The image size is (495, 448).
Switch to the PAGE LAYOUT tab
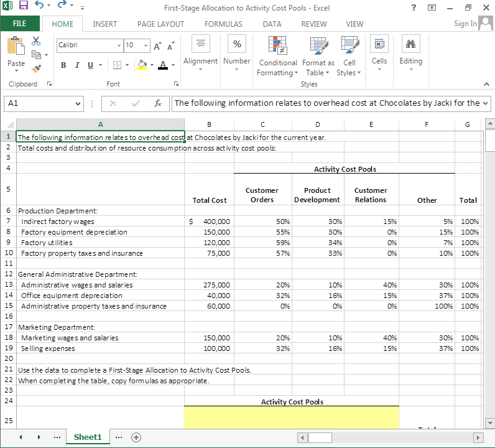tap(160, 24)
